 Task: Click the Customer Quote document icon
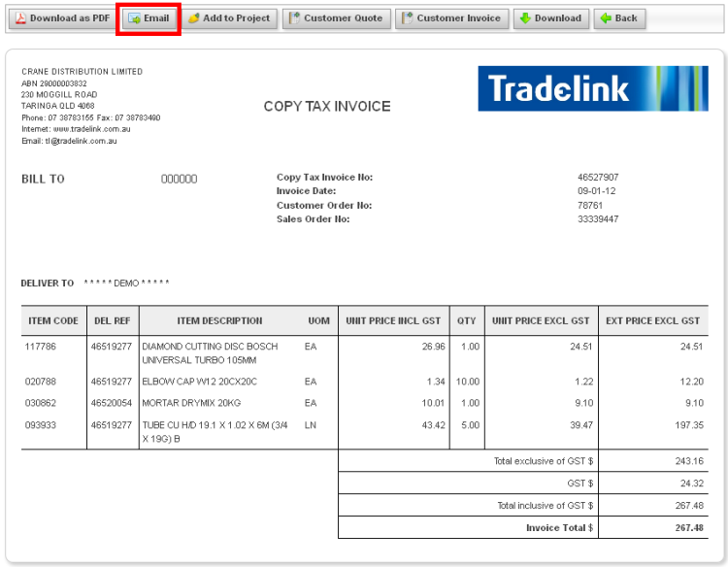pos(294,18)
